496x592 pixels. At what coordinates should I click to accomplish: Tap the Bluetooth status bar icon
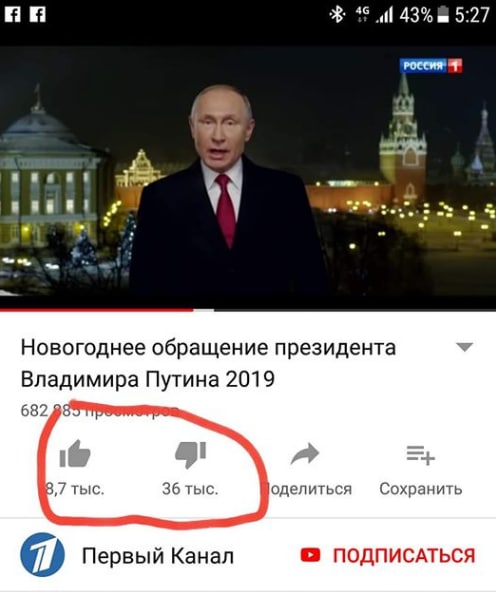pos(337,15)
